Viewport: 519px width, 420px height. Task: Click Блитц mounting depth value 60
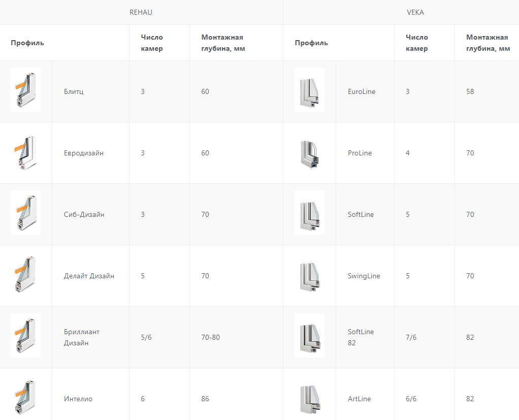coord(205,91)
